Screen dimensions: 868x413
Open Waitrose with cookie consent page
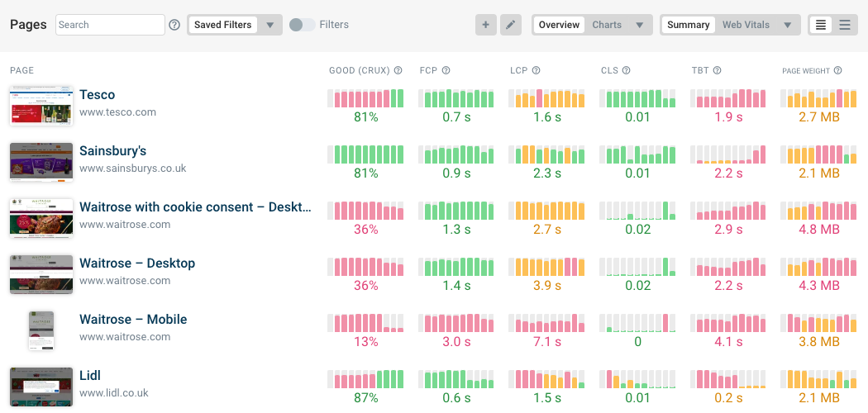(x=195, y=206)
